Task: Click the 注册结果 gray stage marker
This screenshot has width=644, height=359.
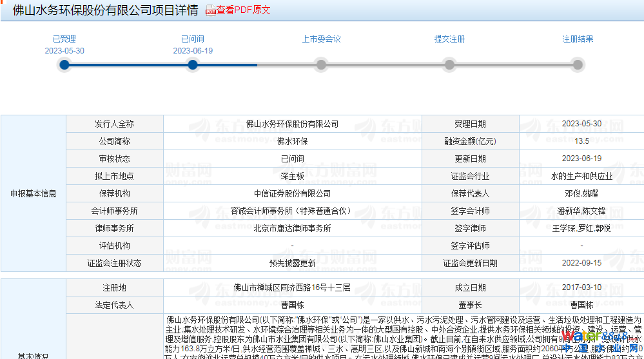Action: [578, 64]
